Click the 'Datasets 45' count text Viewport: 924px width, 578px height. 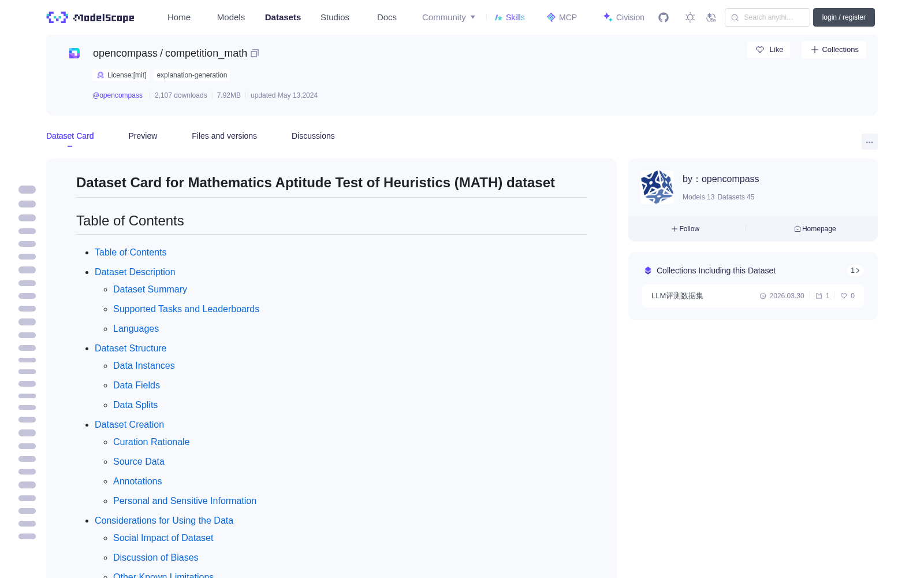736,197
